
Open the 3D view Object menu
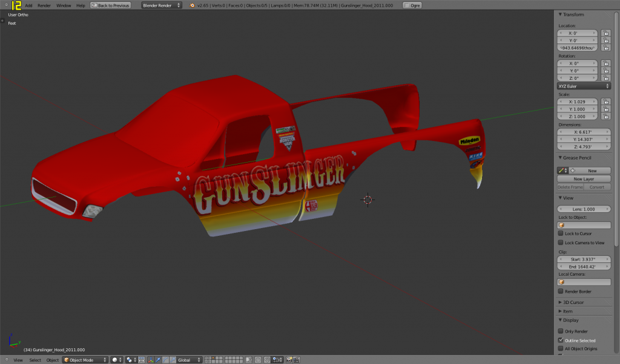[x=52, y=360]
